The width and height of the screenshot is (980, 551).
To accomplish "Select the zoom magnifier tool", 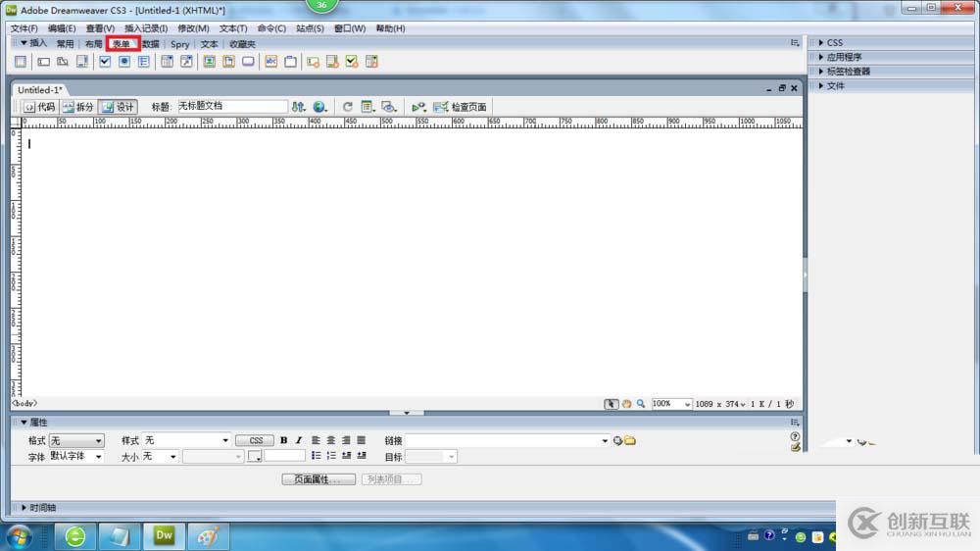I will (x=641, y=404).
